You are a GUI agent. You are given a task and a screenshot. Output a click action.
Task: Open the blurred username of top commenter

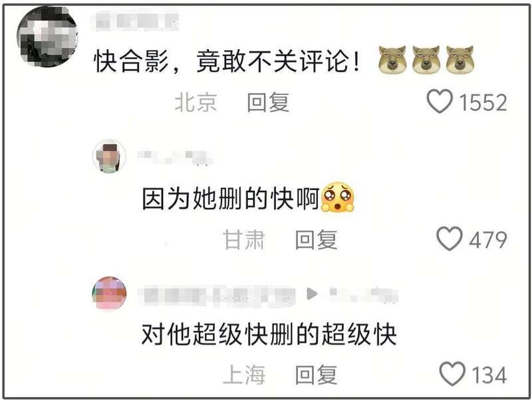coord(137,21)
